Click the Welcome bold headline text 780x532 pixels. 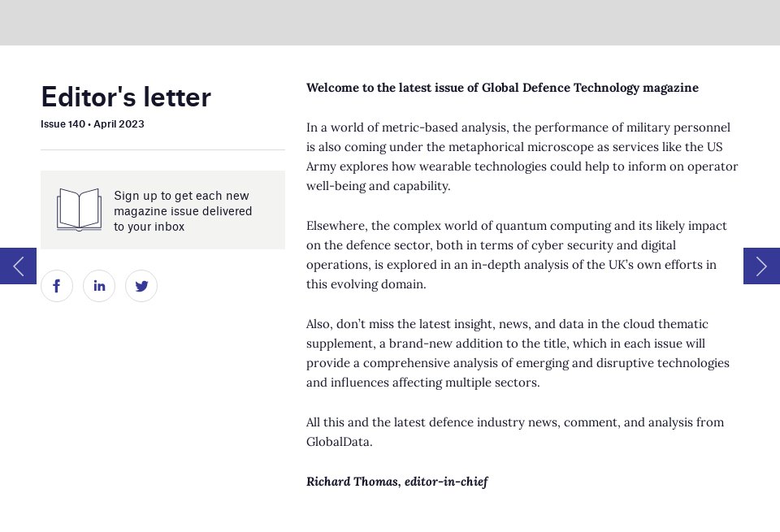click(502, 88)
